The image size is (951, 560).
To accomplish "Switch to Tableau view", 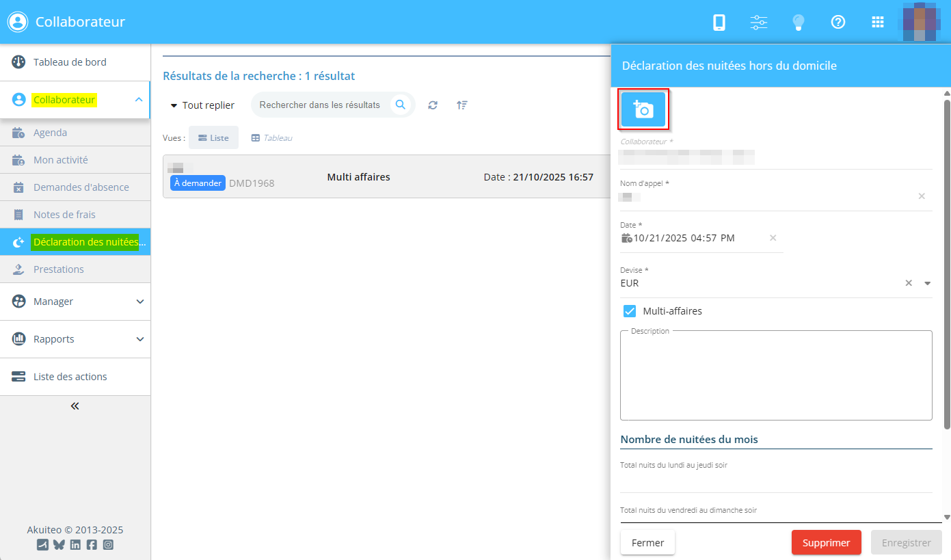I will pyautogui.click(x=271, y=137).
